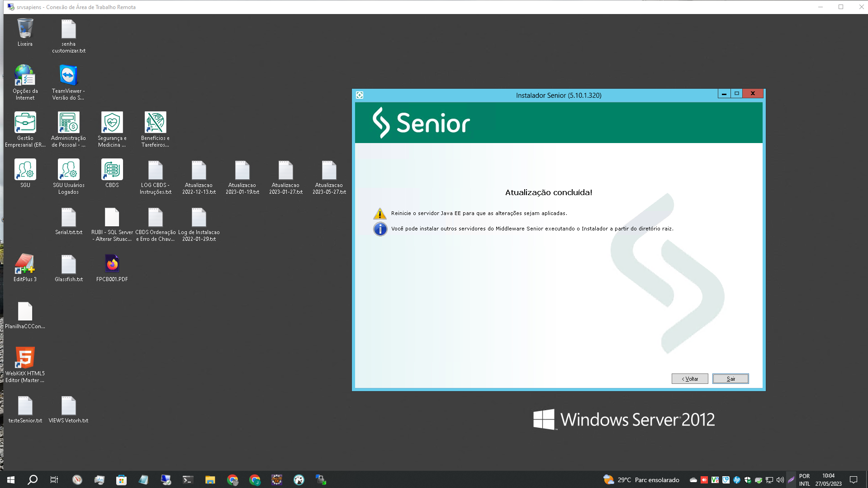Select the testeSenior.txt desktop file
The image size is (868, 488).
(x=25, y=410)
